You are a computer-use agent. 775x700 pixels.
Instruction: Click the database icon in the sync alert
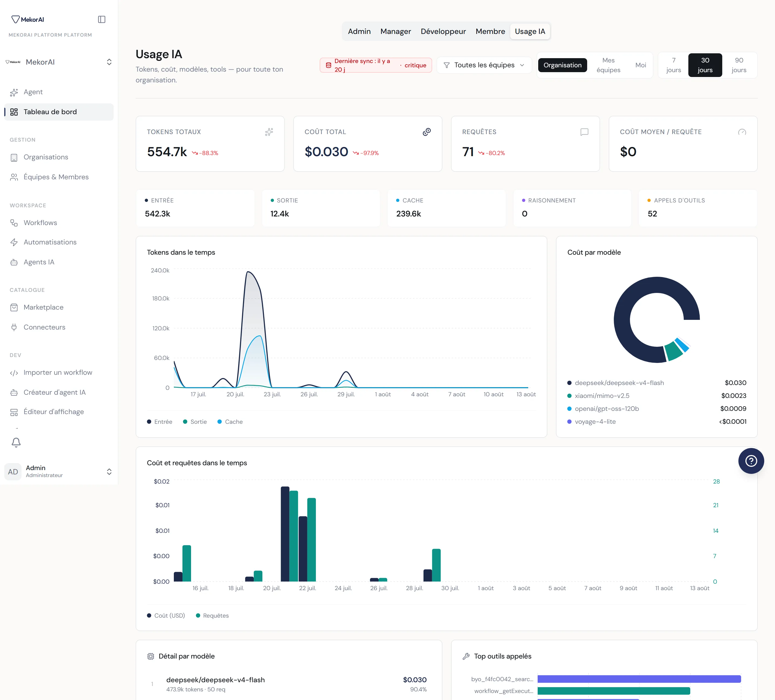[x=328, y=65]
